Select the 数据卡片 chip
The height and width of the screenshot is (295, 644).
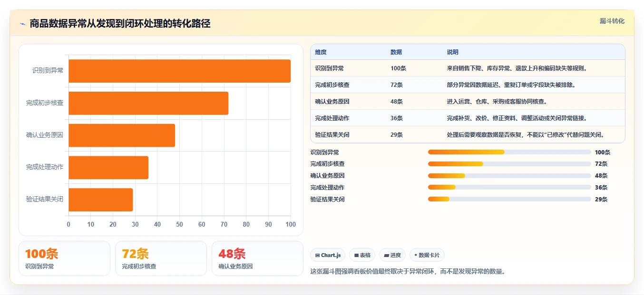point(427,255)
